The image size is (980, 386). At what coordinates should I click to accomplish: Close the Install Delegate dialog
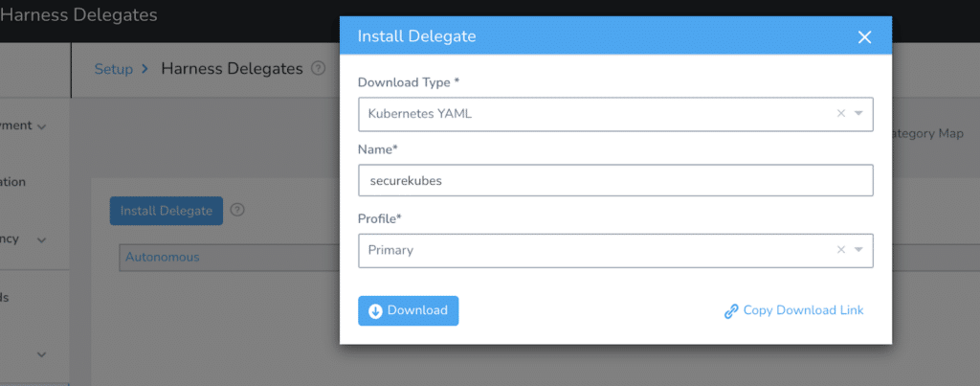[x=864, y=37]
